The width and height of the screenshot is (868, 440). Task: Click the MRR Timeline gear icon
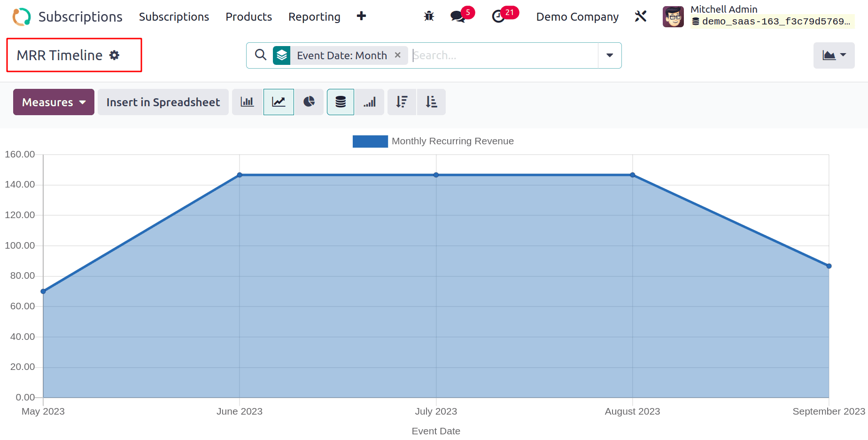[x=115, y=55]
